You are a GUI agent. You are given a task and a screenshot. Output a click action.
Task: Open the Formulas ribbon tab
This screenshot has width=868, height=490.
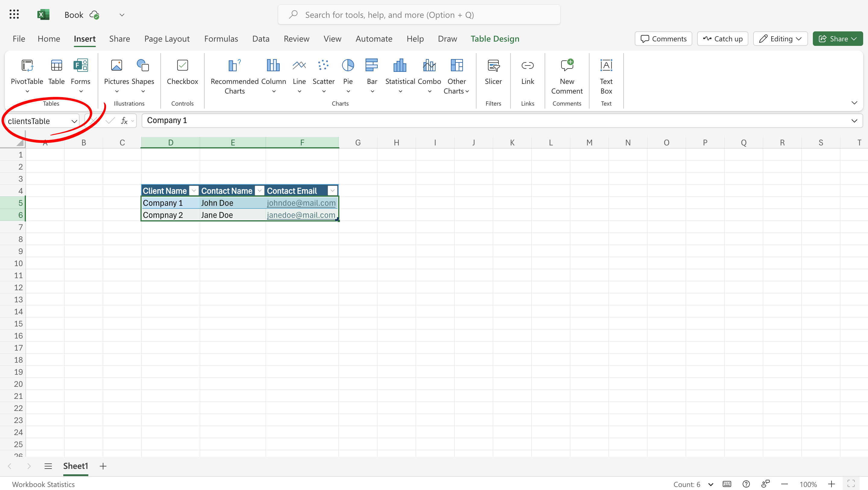coord(221,38)
